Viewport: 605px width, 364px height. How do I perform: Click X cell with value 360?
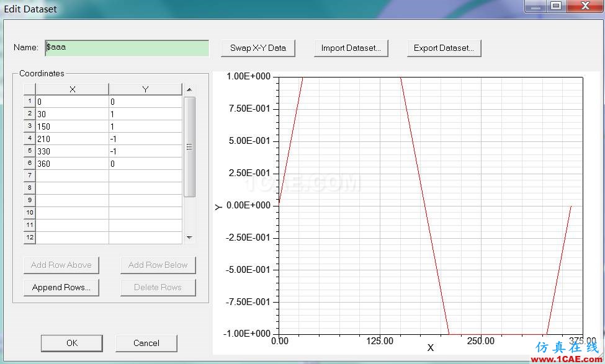72,164
